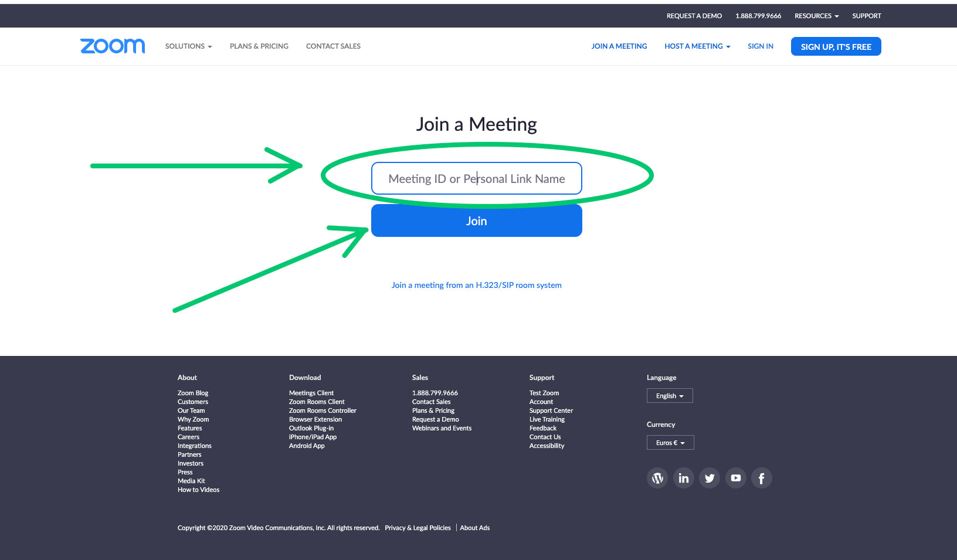This screenshot has height=560, width=957.
Task: Select Join a Meeting in header
Action: coord(619,46)
